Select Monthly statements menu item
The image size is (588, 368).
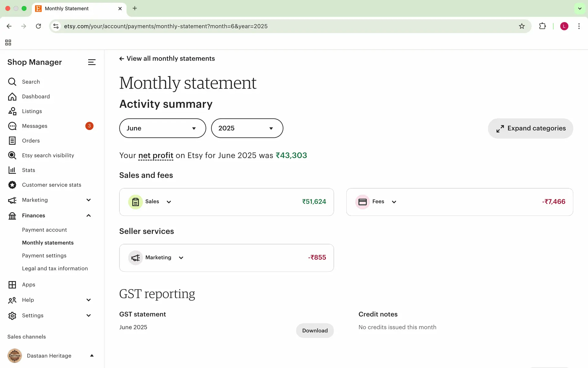[x=48, y=243]
